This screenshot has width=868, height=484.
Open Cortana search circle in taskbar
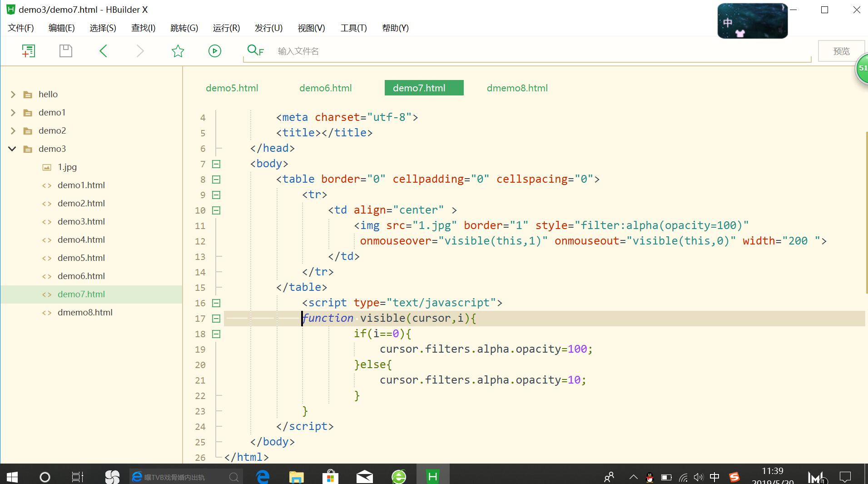[x=45, y=477]
